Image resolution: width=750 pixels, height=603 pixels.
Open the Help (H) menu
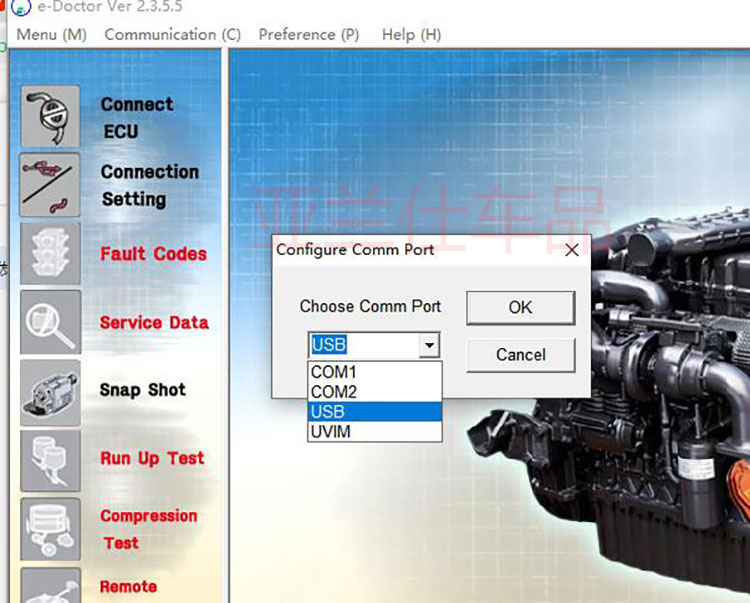[411, 34]
